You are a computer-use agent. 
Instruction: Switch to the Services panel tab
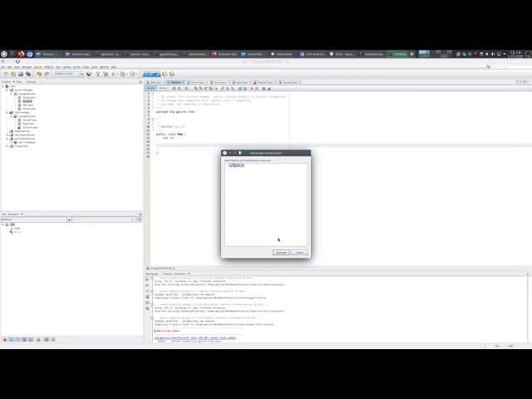(32, 81)
